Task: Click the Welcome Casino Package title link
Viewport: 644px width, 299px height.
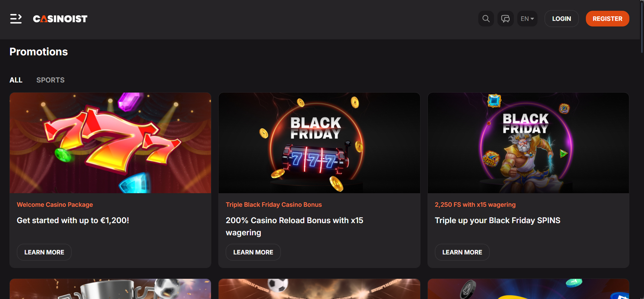Action: [55, 205]
